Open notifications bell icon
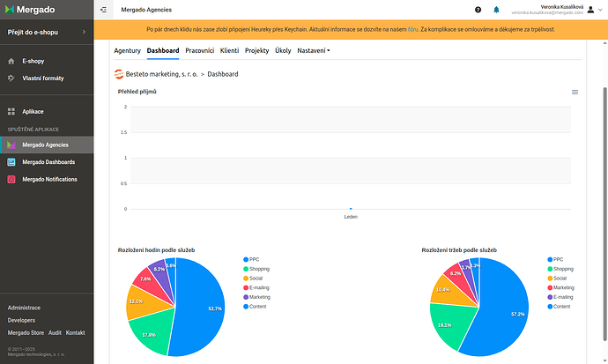The image size is (608, 364). 496,10
